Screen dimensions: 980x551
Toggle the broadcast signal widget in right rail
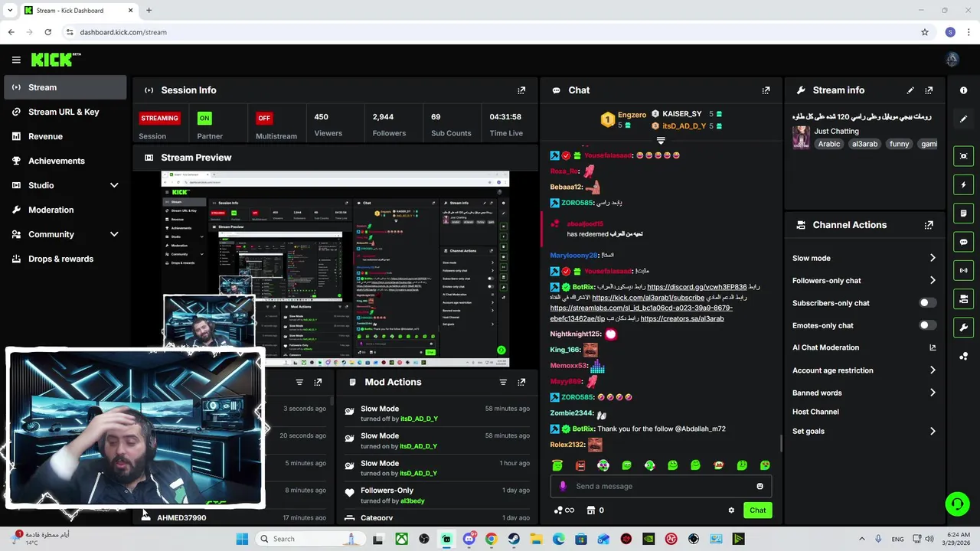point(963,270)
